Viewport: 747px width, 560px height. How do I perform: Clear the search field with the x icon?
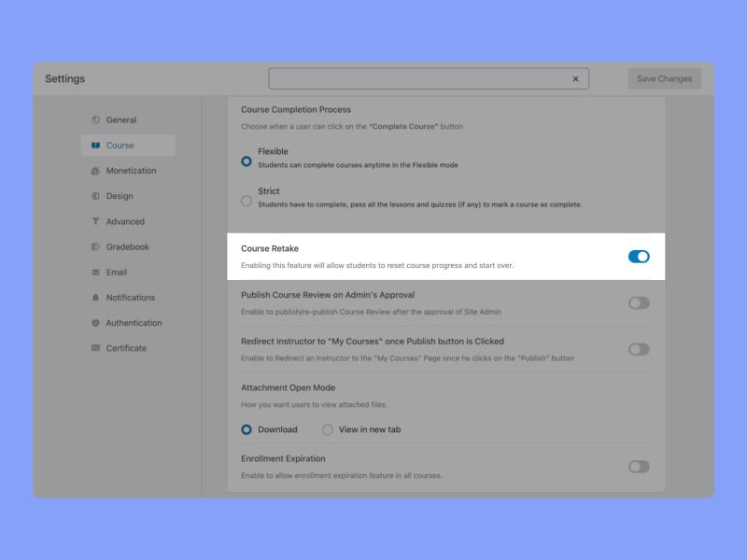pyautogui.click(x=576, y=79)
